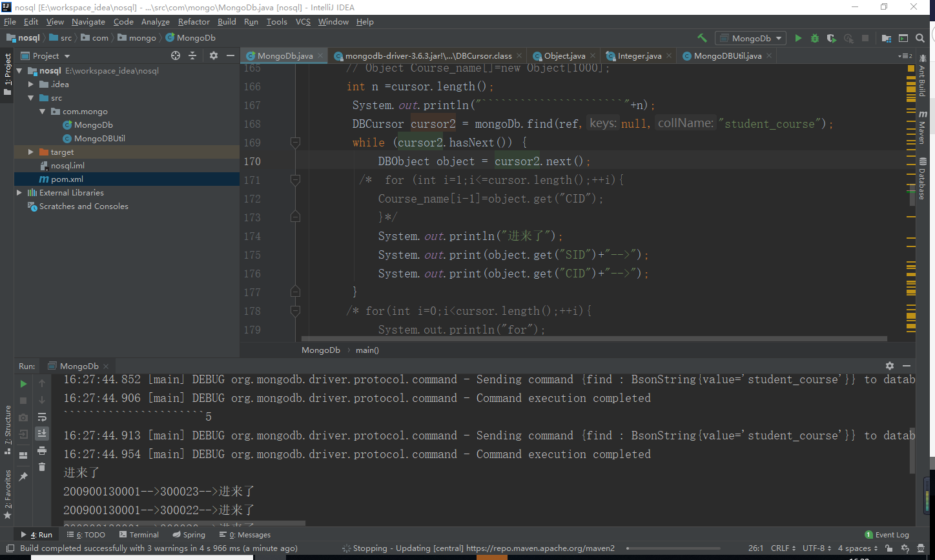The width and height of the screenshot is (935, 560).
Task: Toggle scroll to end in Run console
Action: (x=42, y=434)
